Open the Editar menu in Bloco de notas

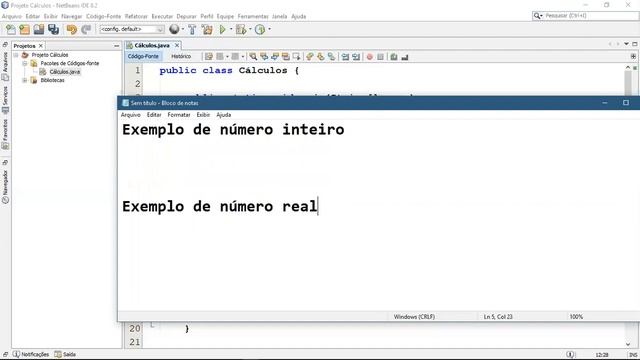click(154, 115)
